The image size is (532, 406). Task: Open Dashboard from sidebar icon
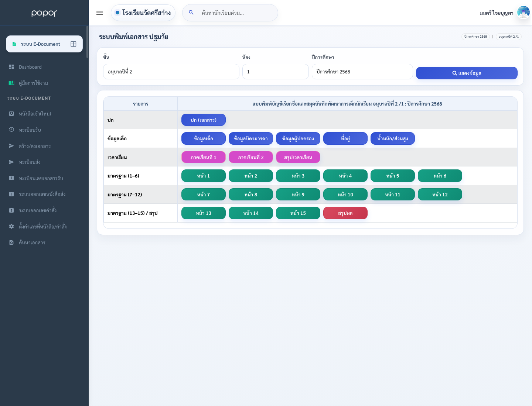pos(11,67)
